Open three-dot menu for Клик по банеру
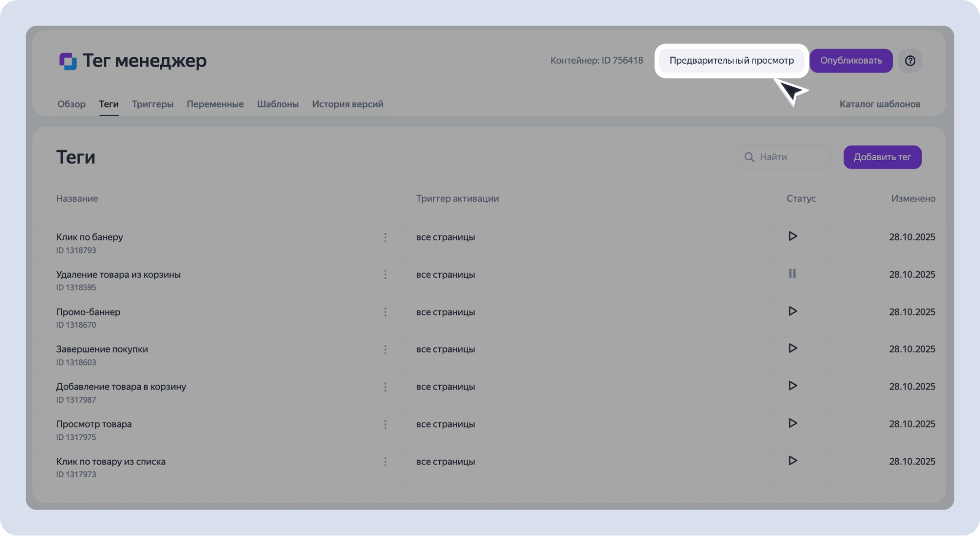980x536 pixels. pos(385,238)
